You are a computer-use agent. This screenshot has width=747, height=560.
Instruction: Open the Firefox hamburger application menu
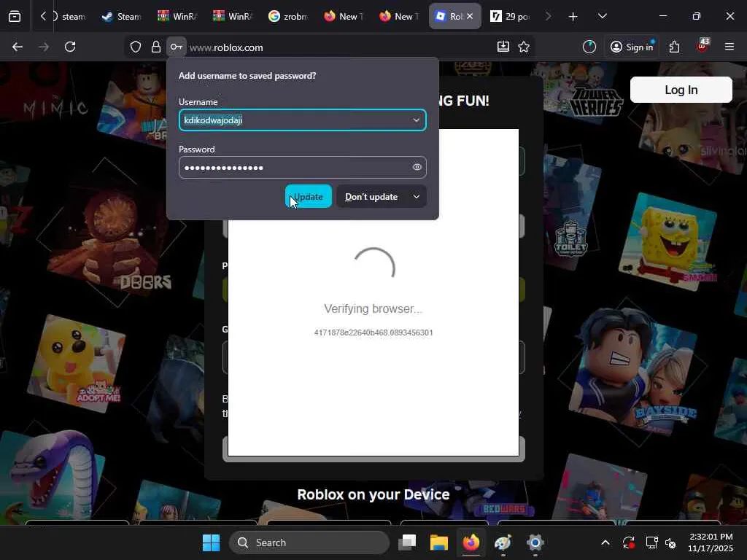[x=729, y=47]
